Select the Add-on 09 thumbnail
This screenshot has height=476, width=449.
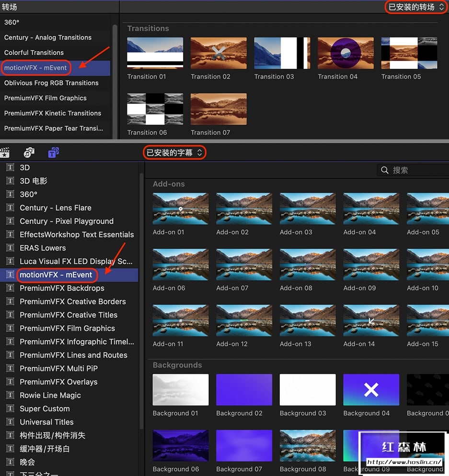tap(371, 264)
